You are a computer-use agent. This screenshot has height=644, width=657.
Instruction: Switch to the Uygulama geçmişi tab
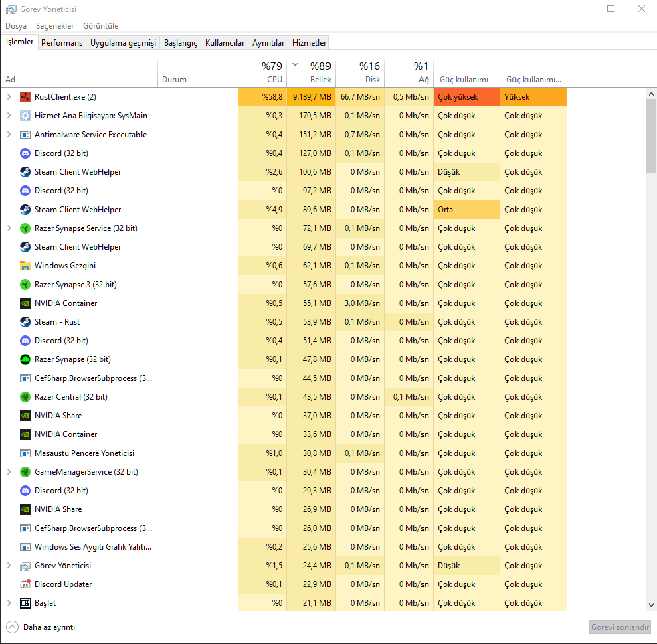(123, 43)
